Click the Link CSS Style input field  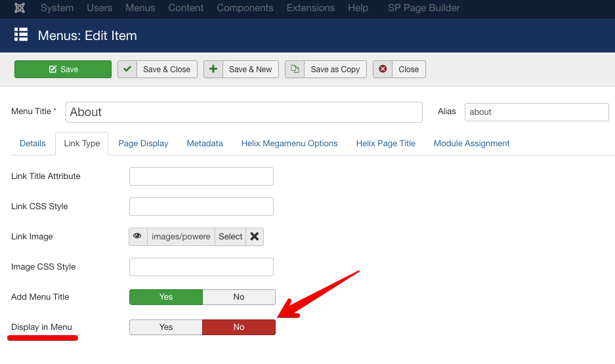click(201, 207)
